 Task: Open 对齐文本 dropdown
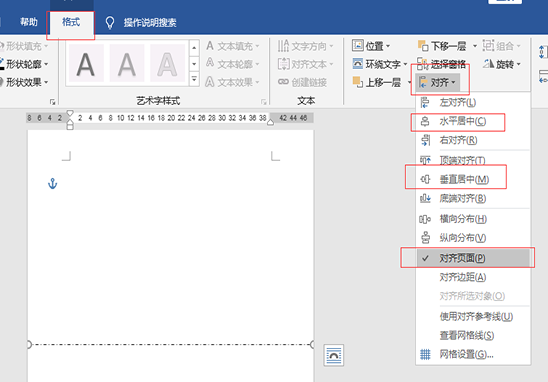305,64
